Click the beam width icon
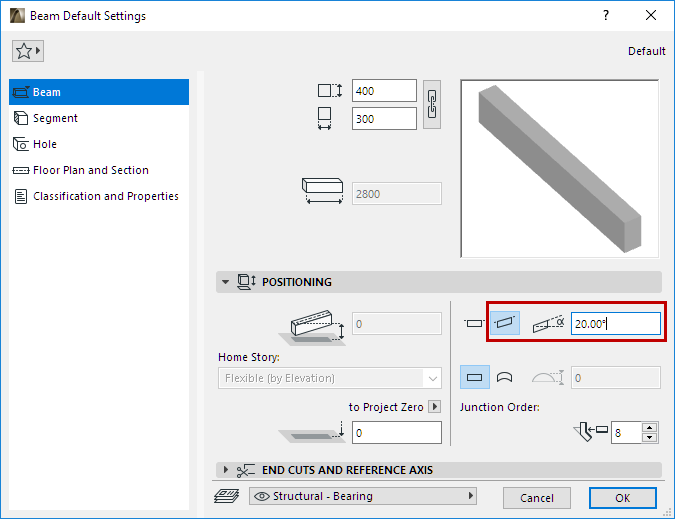This screenshot has width=675, height=519. coord(325,118)
